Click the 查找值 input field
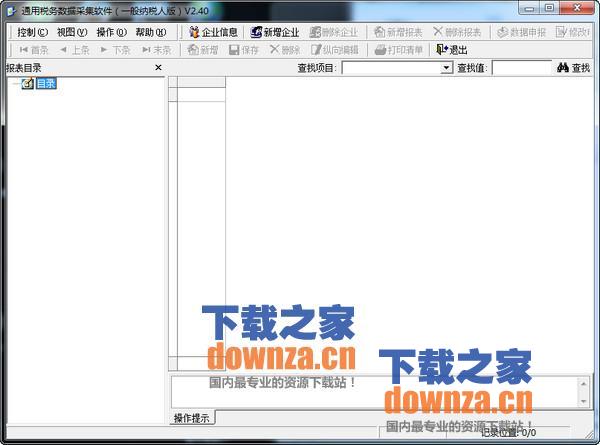Image resolution: width=600 pixels, height=445 pixels. 522,68
